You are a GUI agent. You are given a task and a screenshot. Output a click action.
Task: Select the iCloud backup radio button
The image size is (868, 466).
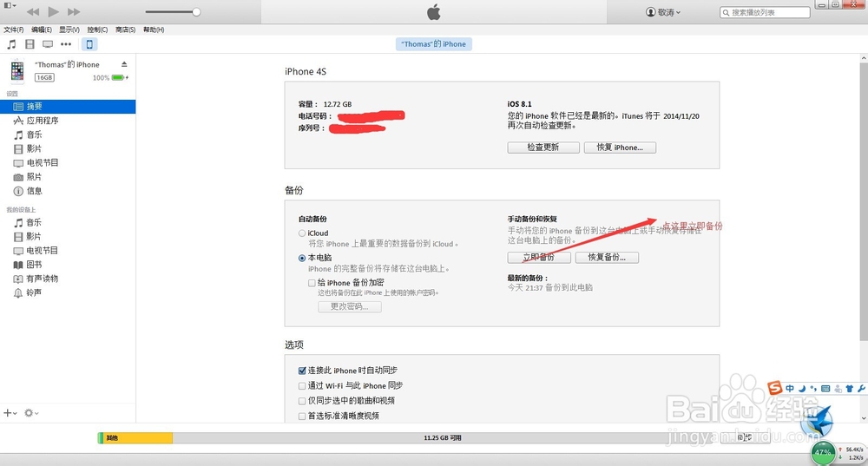point(302,233)
